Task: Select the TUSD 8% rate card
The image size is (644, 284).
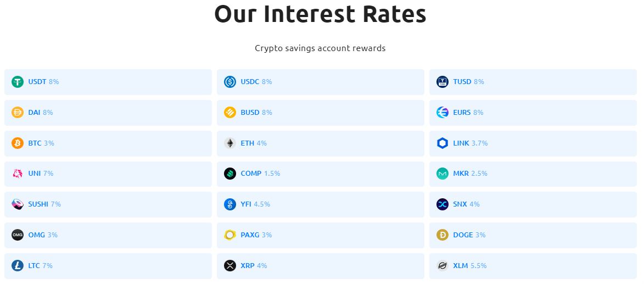Action: 533,82
